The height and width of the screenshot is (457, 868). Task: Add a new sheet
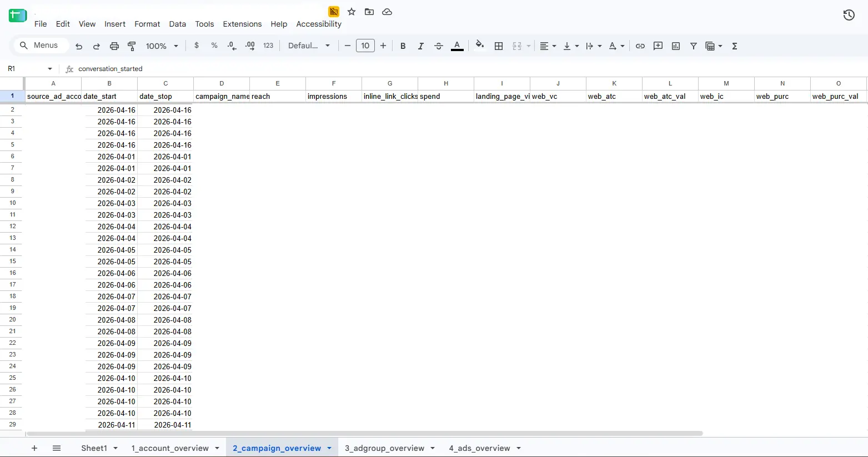coord(34,448)
